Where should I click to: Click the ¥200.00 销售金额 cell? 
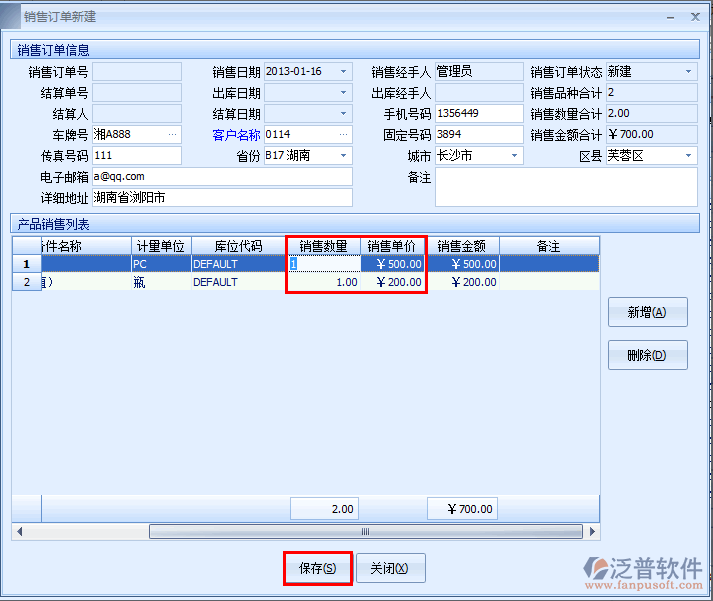click(x=463, y=282)
